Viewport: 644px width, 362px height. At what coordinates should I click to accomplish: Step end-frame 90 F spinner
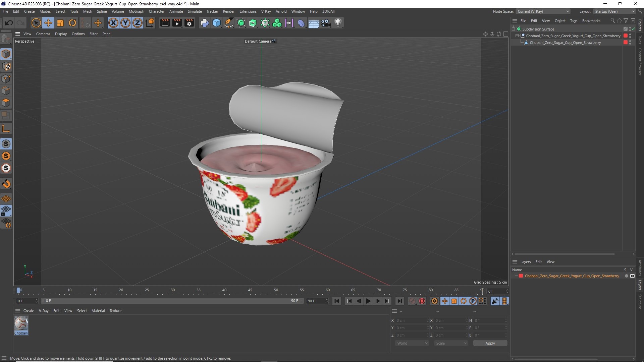tap(326, 301)
